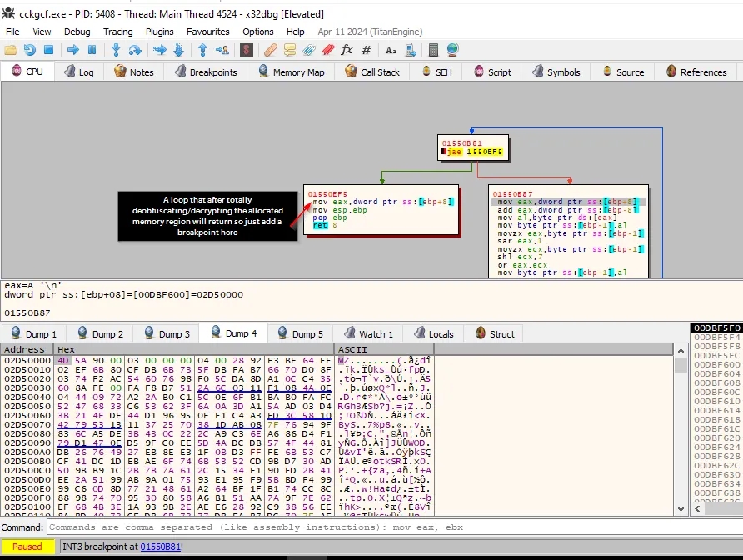Pause execution with the pause icon
The width and height of the screenshot is (743, 560).
tap(92, 51)
